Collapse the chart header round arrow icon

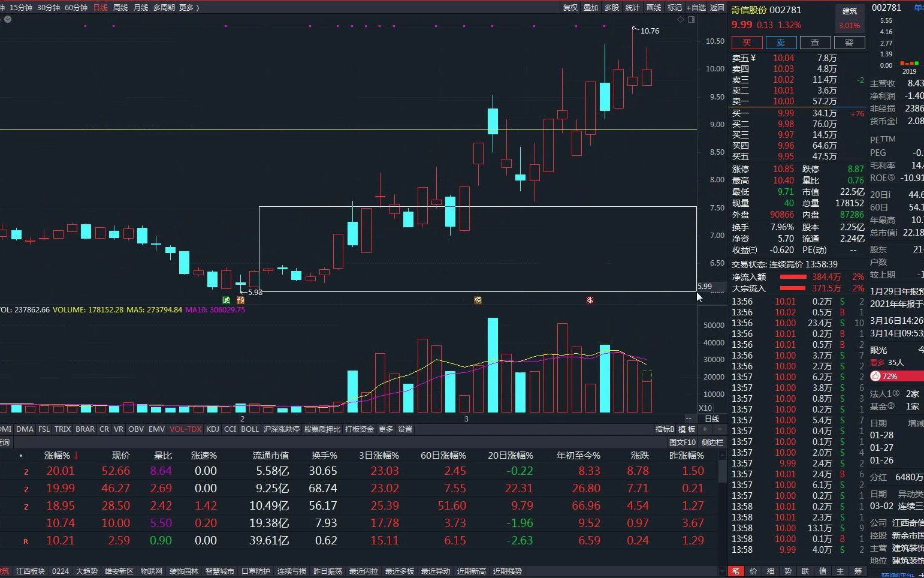[x=7, y=19]
